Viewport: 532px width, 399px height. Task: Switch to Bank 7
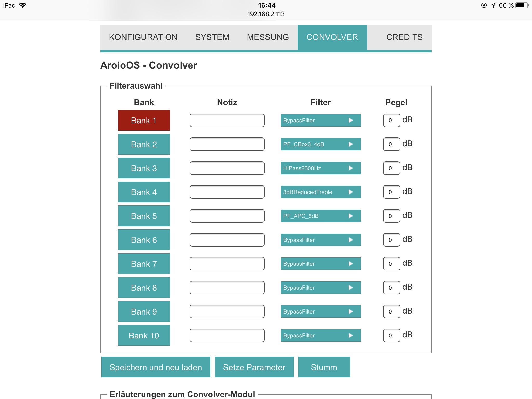(144, 264)
